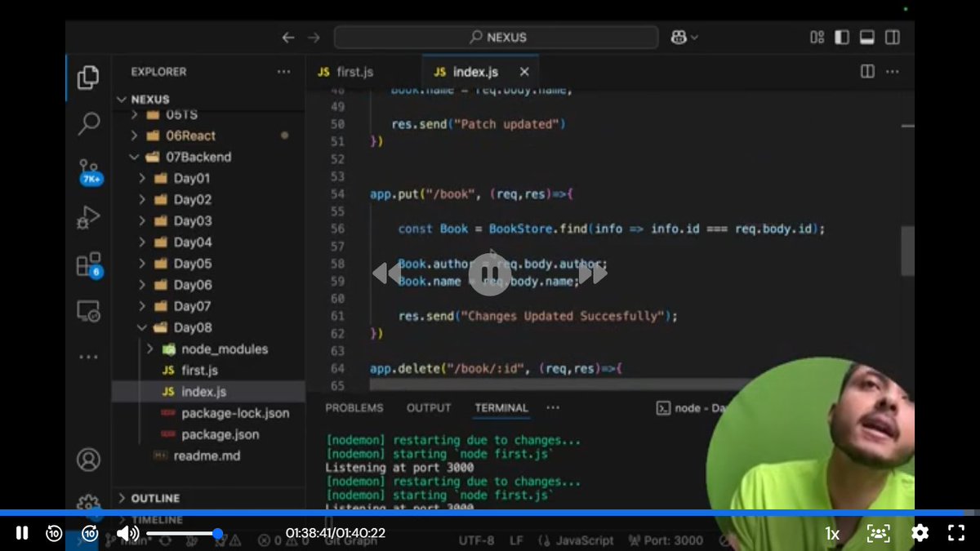Click the double-arrow fast-forward overlay on video
The image size is (980, 551).
pos(594,273)
